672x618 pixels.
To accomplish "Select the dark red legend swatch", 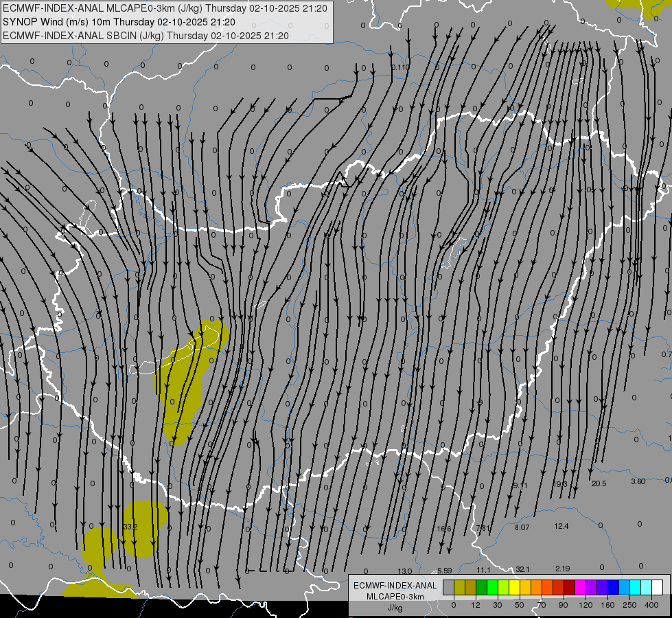I will coord(570,588).
